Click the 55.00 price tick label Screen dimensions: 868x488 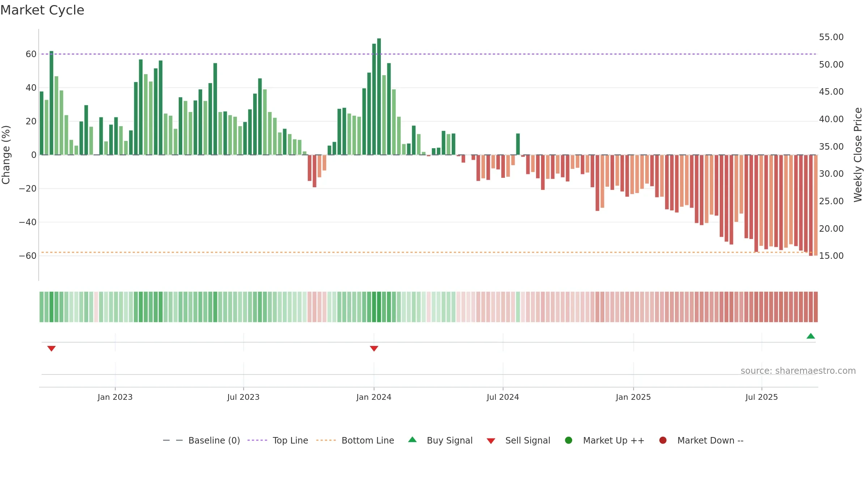(x=831, y=37)
